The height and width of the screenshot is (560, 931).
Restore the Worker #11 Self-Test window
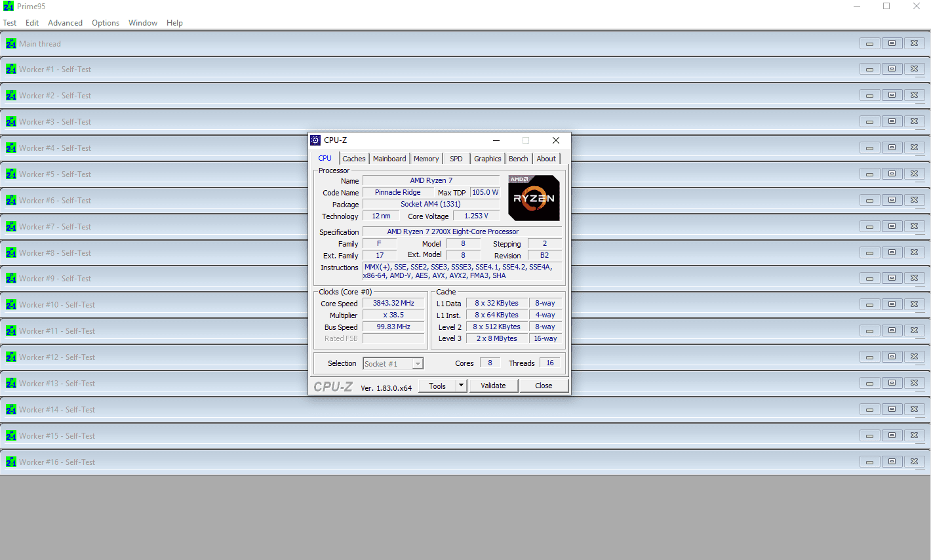(892, 330)
